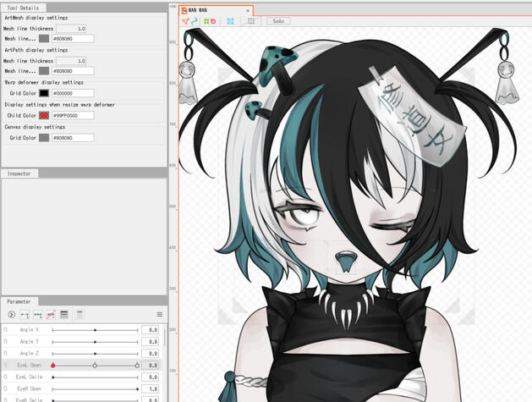532x402 pixels.
Task: Select the Angle X parameter name
Action: (29, 330)
